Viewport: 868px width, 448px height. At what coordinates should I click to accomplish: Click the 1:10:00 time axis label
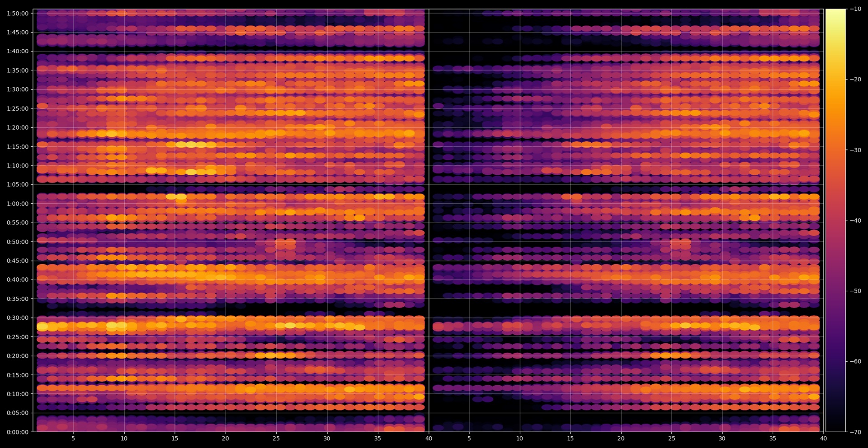18,165
